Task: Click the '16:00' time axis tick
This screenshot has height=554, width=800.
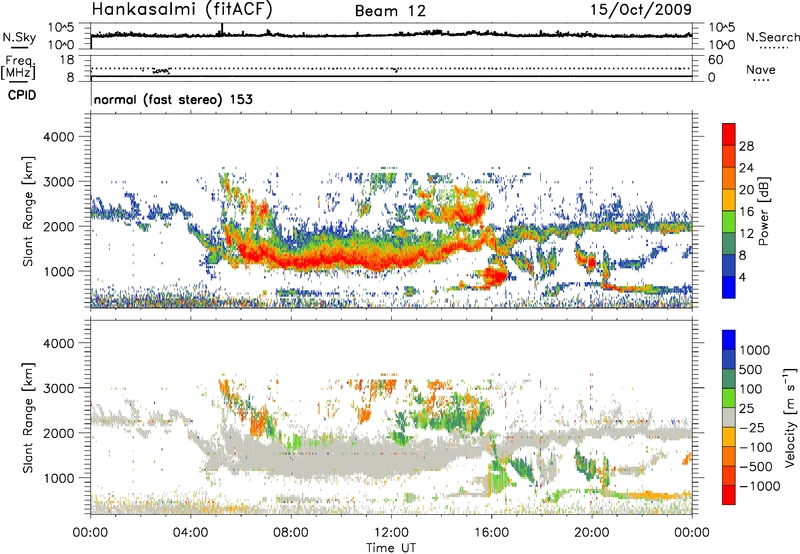Action: [491, 533]
